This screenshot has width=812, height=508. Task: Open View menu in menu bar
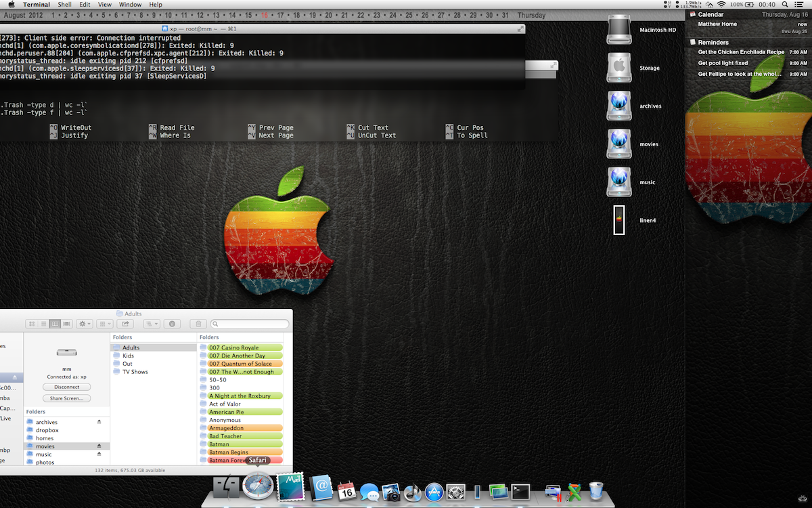pyautogui.click(x=105, y=4)
